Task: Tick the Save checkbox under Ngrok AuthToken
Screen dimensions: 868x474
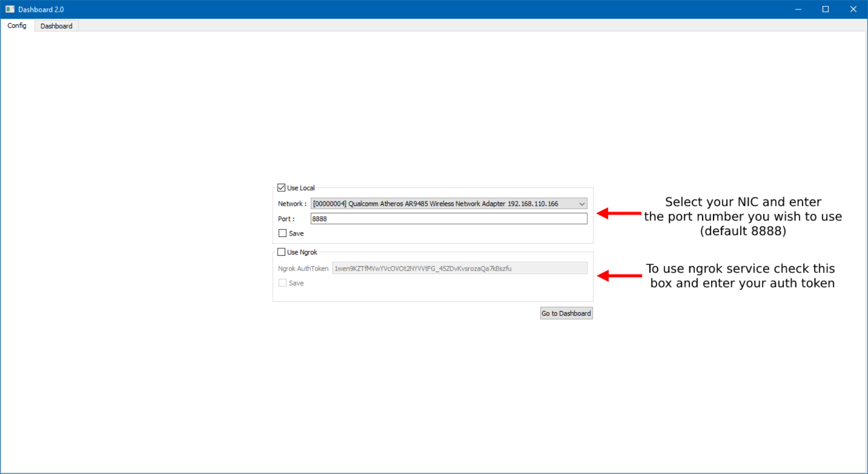Action: (x=282, y=283)
